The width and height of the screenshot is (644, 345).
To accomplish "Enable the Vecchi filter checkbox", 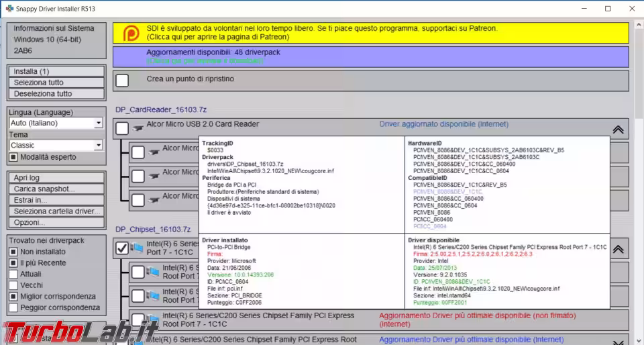I will click(13, 285).
